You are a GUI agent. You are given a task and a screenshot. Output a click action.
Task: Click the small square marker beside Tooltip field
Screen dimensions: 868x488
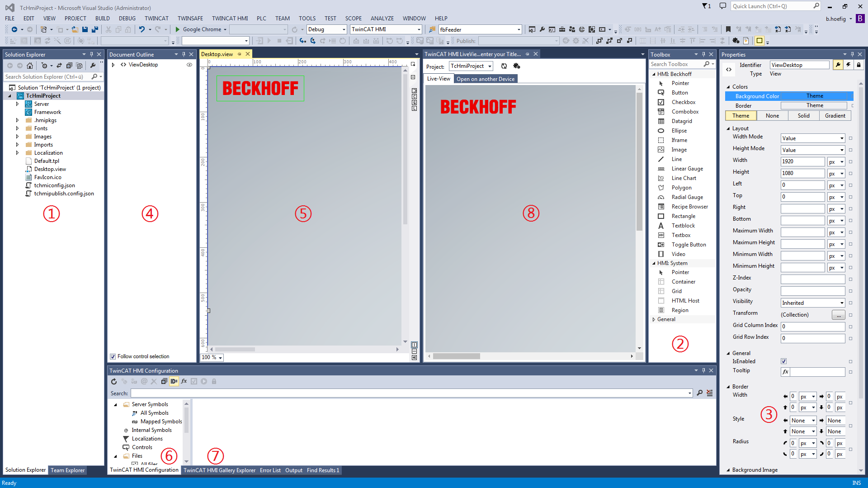(850, 372)
